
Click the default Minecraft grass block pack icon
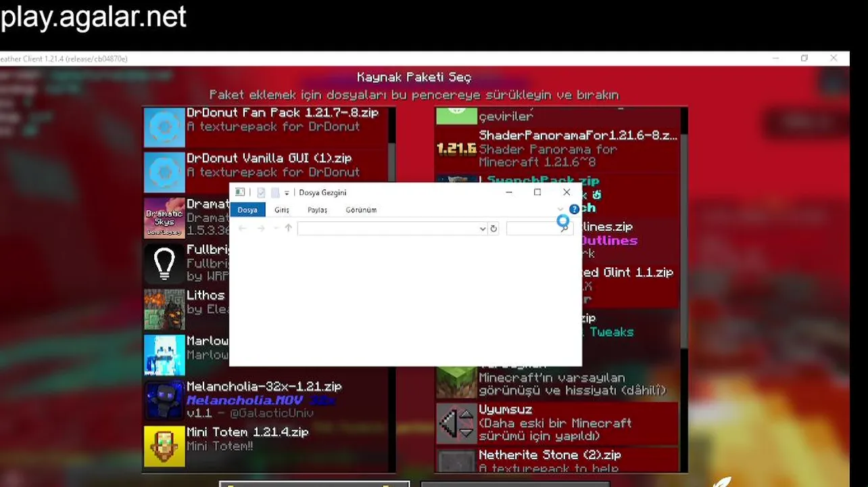[456, 382]
